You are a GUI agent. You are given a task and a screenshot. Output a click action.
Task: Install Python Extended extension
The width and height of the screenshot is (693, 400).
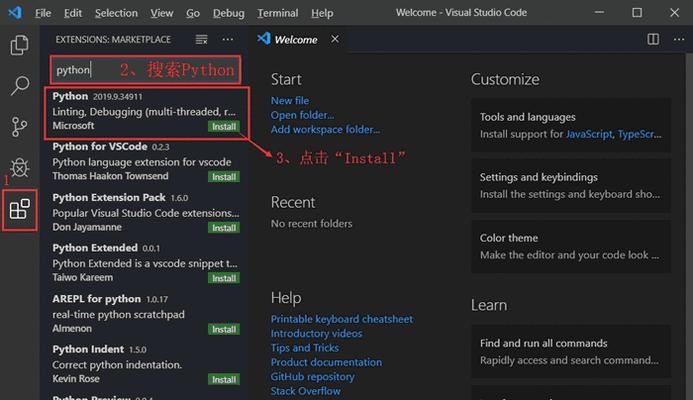pyautogui.click(x=224, y=278)
